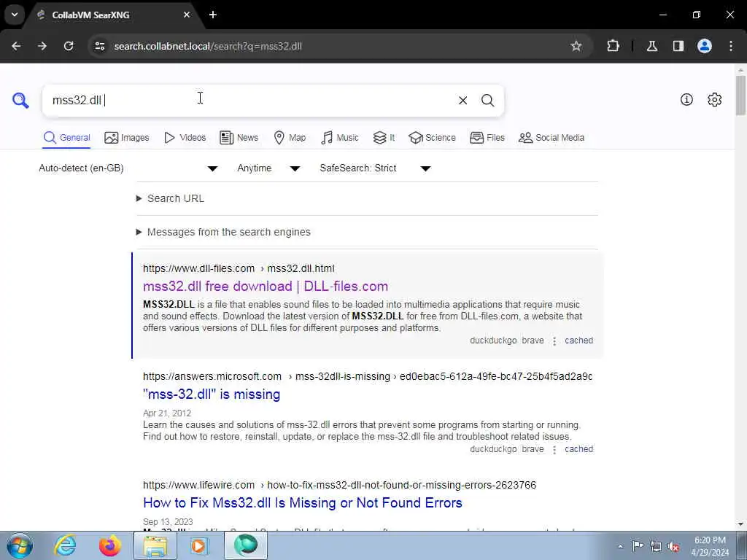Submit search with magnifier button

coord(487,101)
